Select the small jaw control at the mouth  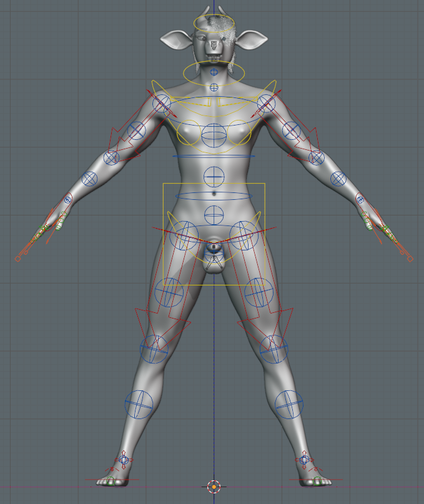point(214,59)
